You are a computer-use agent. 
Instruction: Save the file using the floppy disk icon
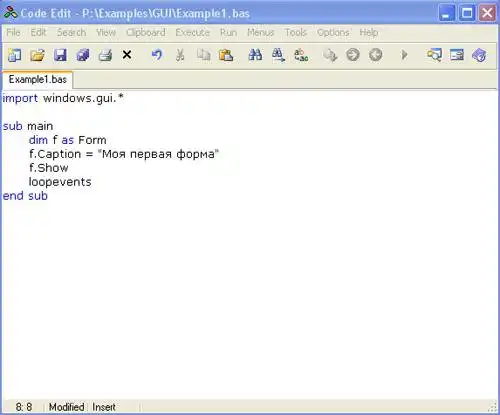(60, 55)
